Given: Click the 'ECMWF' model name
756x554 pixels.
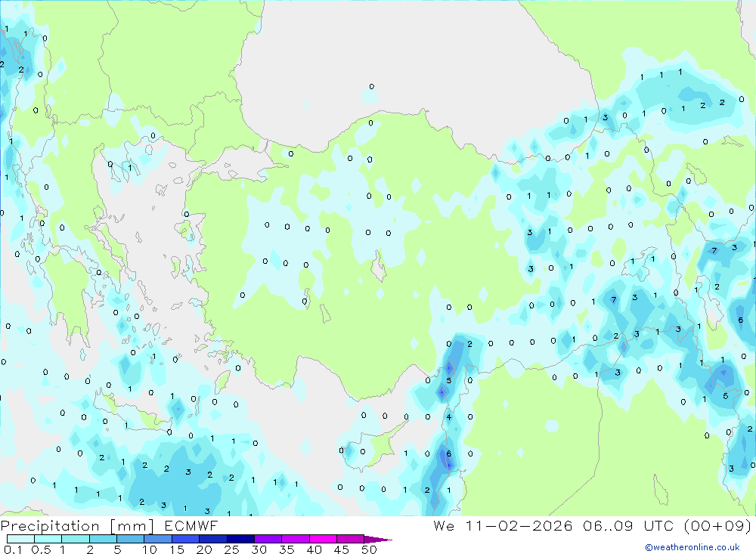Looking at the screenshot, I should (191, 526).
